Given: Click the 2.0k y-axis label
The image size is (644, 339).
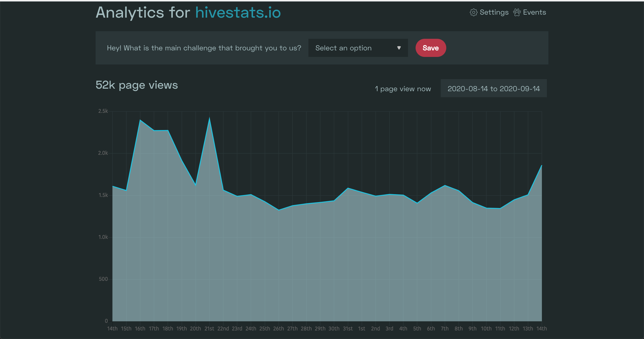Looking at the screenshot, I should tap(103, 153).
